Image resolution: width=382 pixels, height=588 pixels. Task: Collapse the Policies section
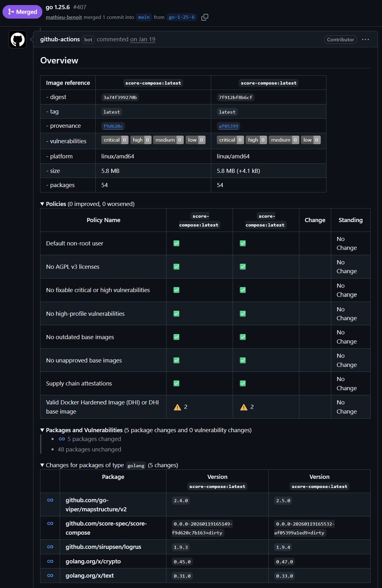tap(42, 204)
